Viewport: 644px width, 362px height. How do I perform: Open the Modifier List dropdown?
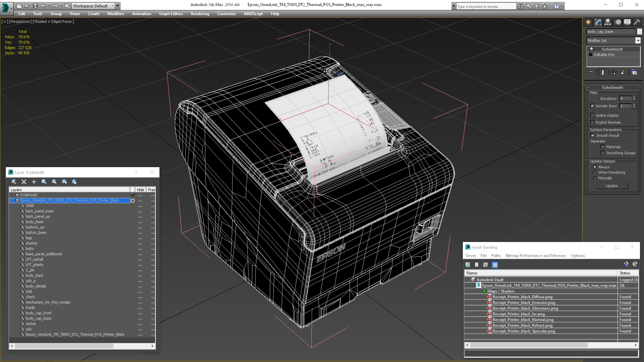(638, 40)
